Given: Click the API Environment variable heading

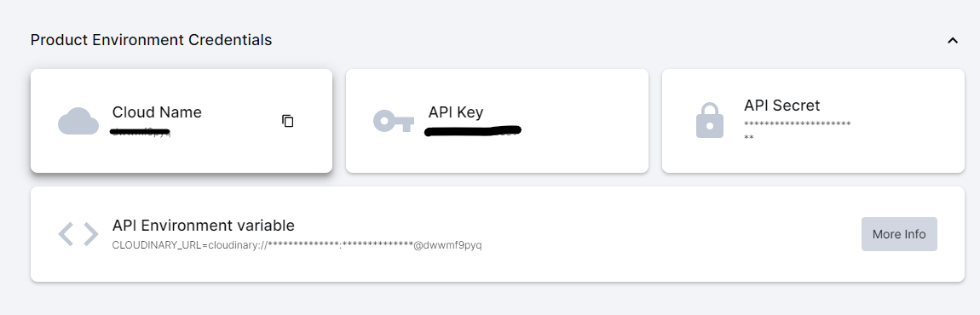Looking at the screenshot, I should click(x=203, y=225).
